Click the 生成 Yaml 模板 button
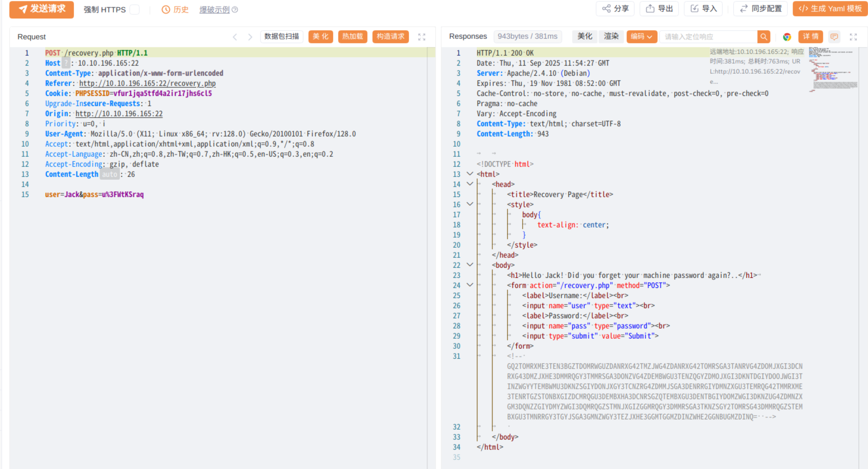The width and height of the screenshot is (868, 469). 830,9
